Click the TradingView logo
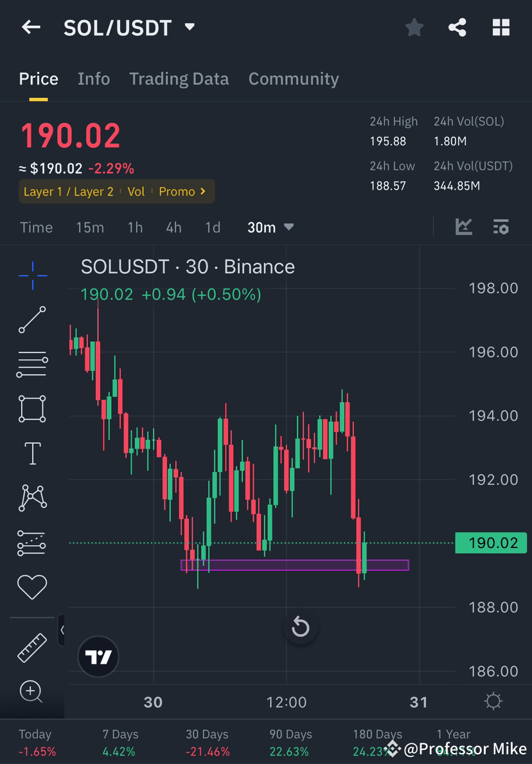This screenshot has height=764, width=532. (x=98, y=657)
